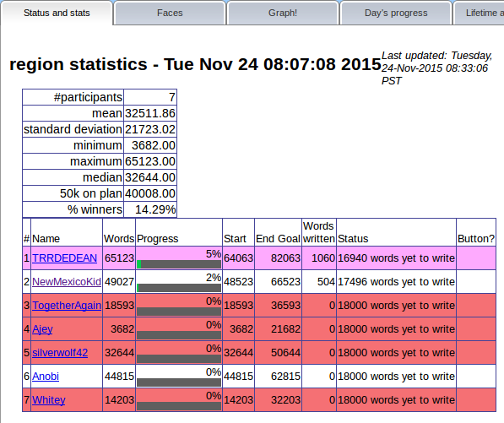The width and height of the screenshot is (504, 423).
Task: Open the Whitey participant link
Action: [x=48, y=400]
